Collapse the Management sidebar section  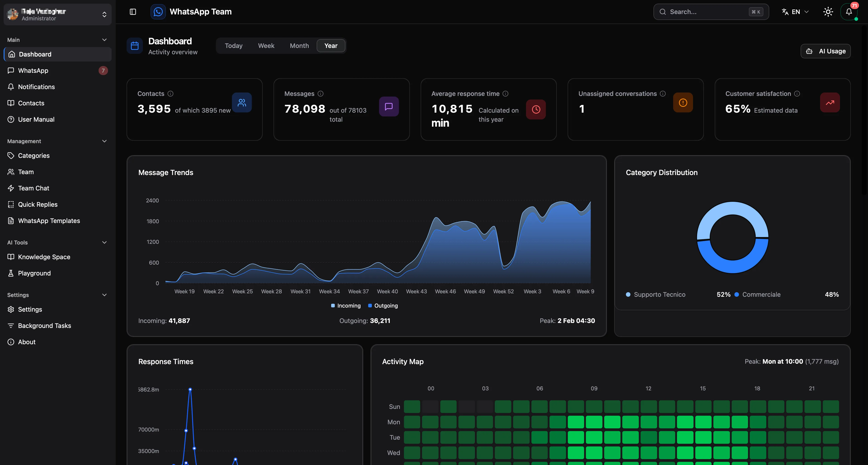(x=104, y=141)
